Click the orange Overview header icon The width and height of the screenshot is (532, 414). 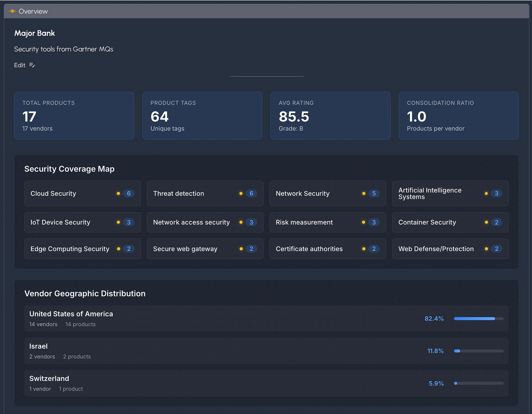point(12,11)
